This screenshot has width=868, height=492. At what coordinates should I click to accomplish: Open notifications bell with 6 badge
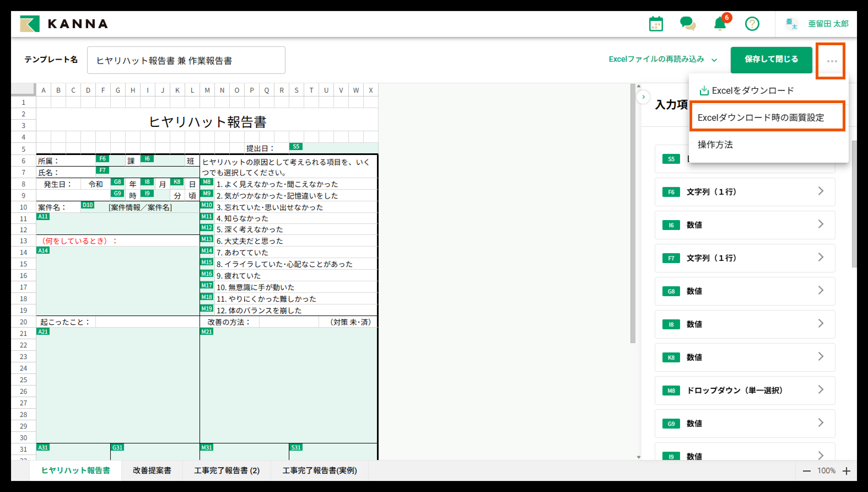(x=719, y=24)
